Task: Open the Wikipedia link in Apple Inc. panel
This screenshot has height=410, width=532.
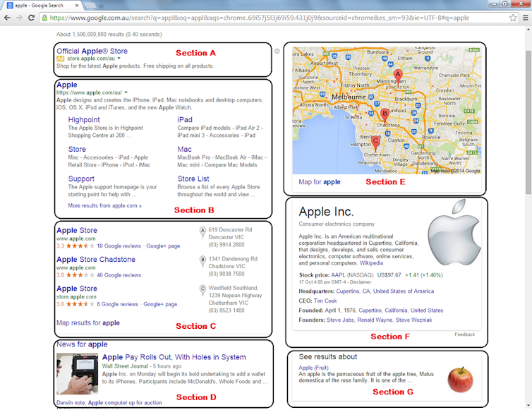Action: pos(371,263)
